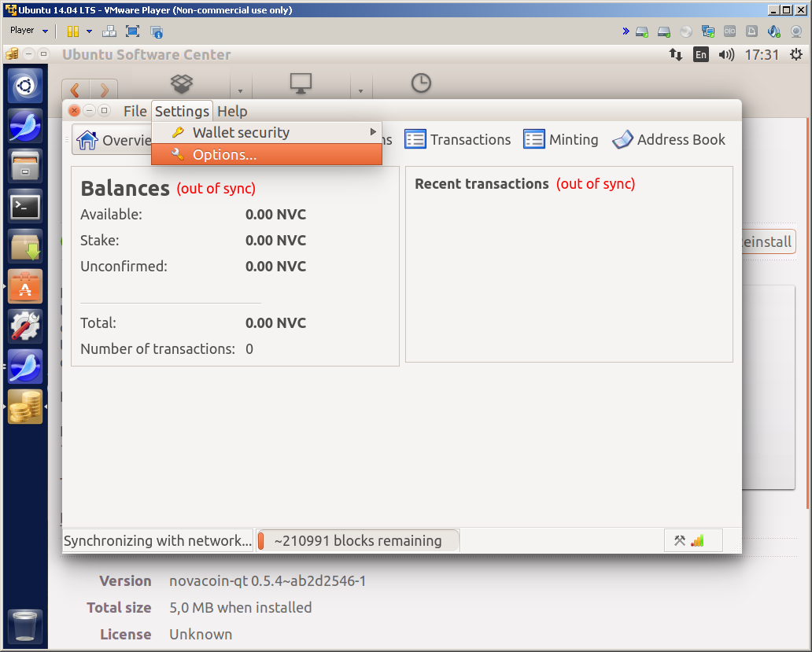Expand the All Software dropdown arrow
This screenshot has height=652, width=812.
240,91
